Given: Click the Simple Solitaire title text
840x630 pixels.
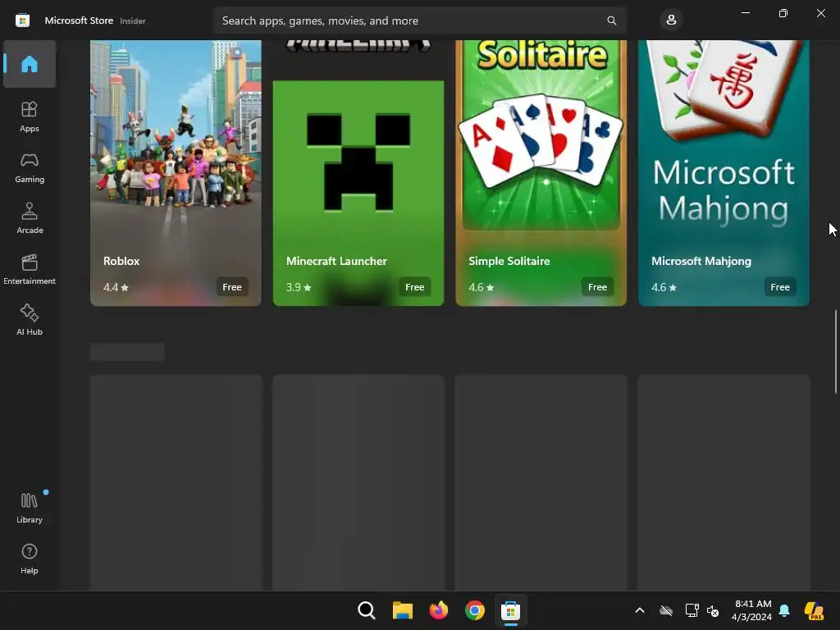Looking at the screenshot, I should pyautogui.click(x=509, y=261).
